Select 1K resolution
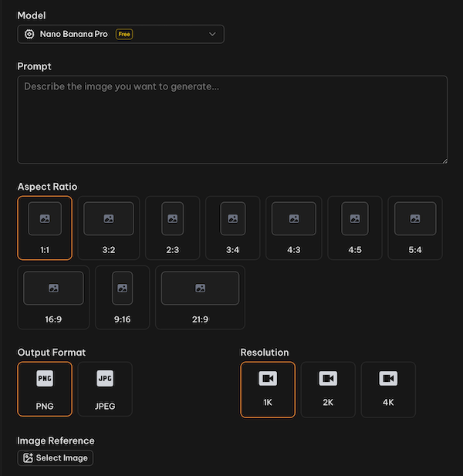 268,390
